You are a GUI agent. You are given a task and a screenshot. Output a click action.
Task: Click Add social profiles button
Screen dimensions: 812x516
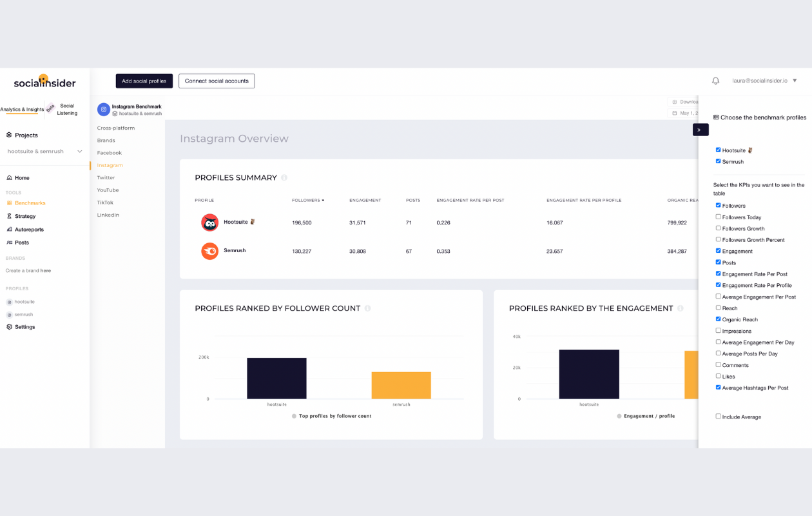tap(144, 81)
